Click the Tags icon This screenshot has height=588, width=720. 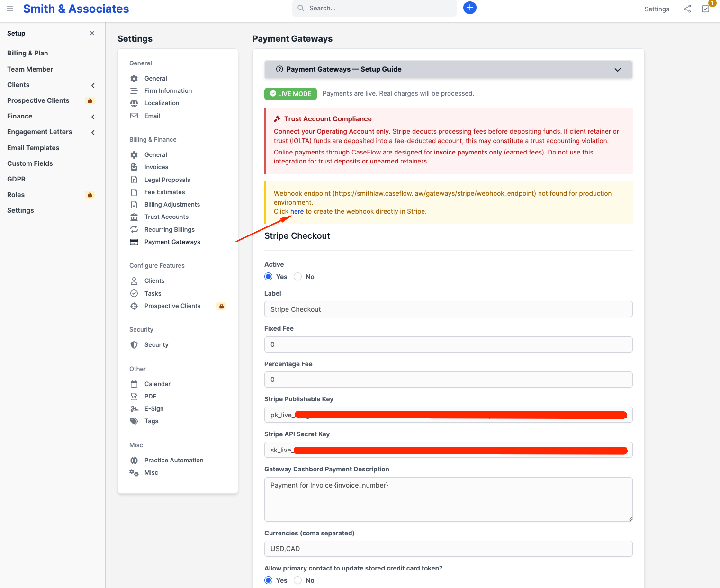(134, 421)
